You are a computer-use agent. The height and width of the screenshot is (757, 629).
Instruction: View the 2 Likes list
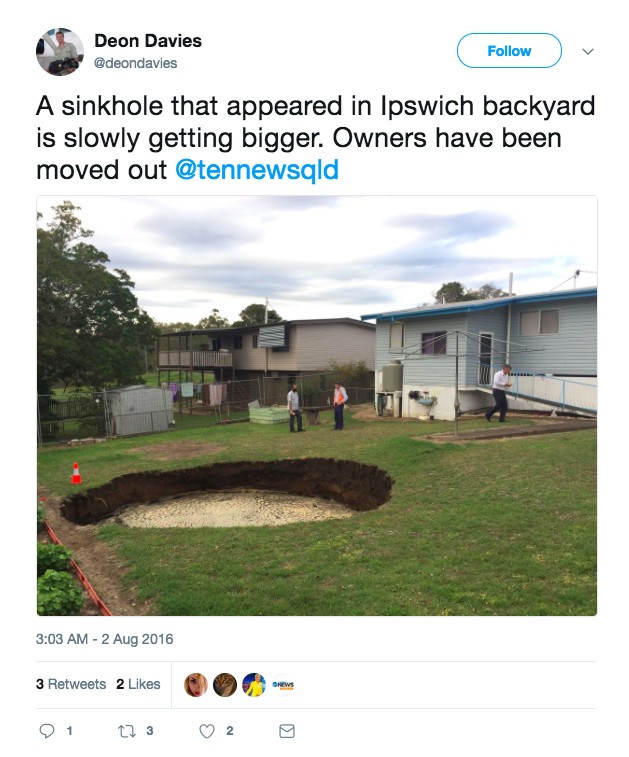click(138, 684)
